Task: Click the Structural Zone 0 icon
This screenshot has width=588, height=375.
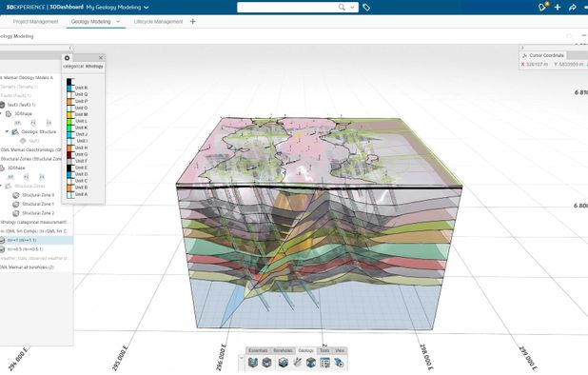Action: [16, 195]
